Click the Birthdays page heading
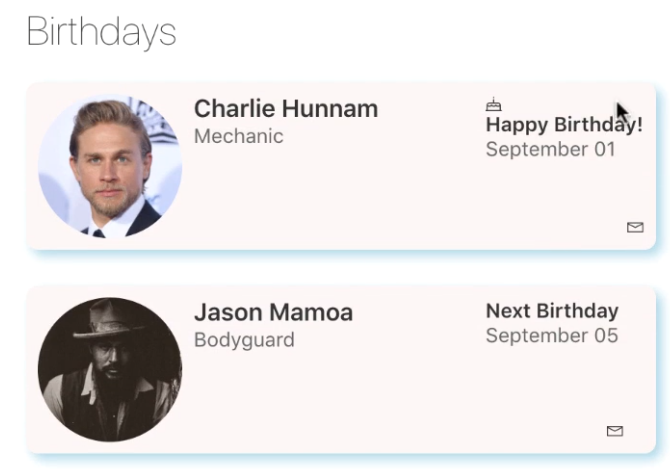670x469 pixels. point(101,32)
